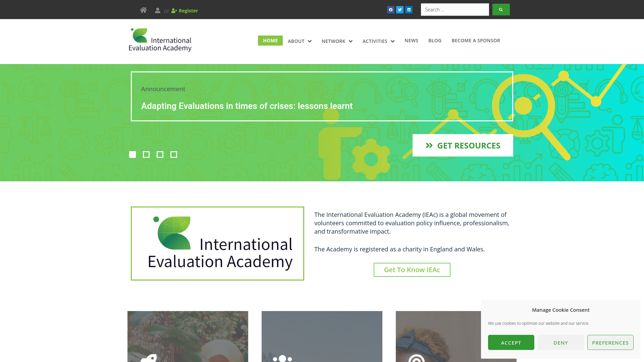
Task: Click the large IEAc logo image
Action: point(217,243)
